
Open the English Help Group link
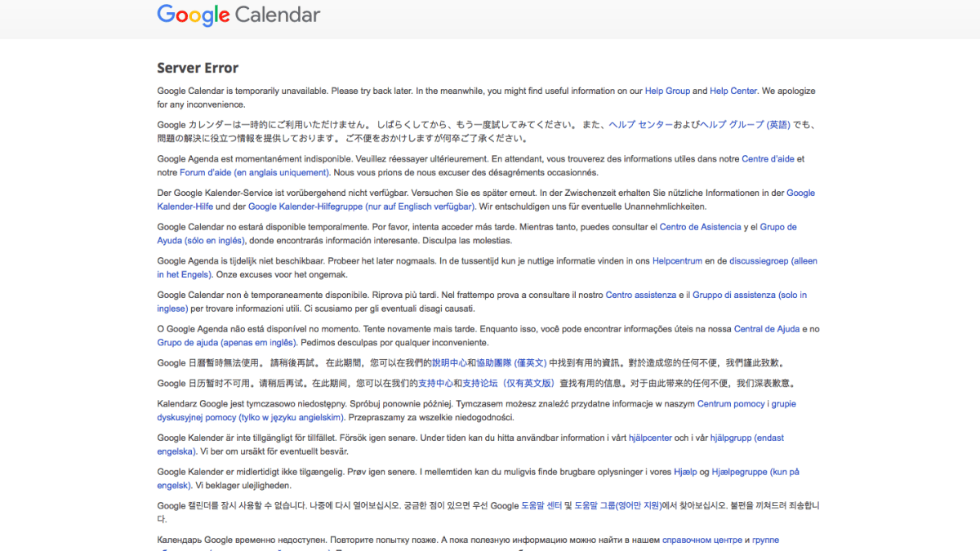pos(667,91)
